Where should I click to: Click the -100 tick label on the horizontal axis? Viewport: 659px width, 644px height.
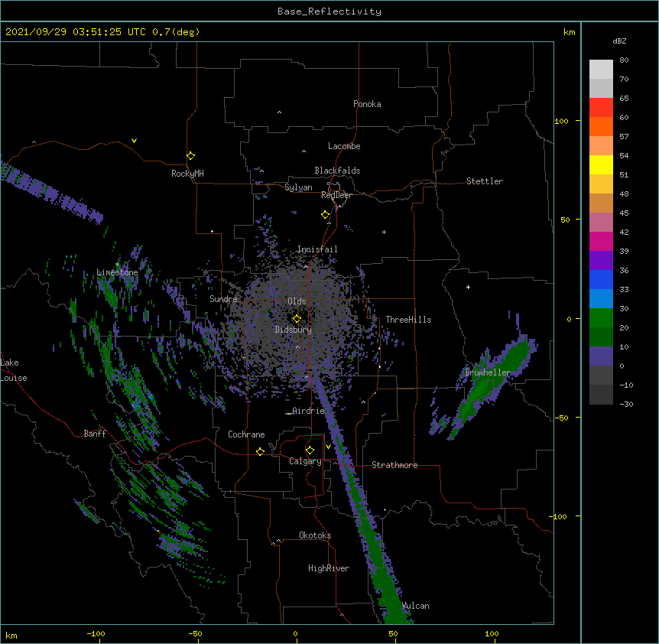pyautogui.click(x=96, y=633)
